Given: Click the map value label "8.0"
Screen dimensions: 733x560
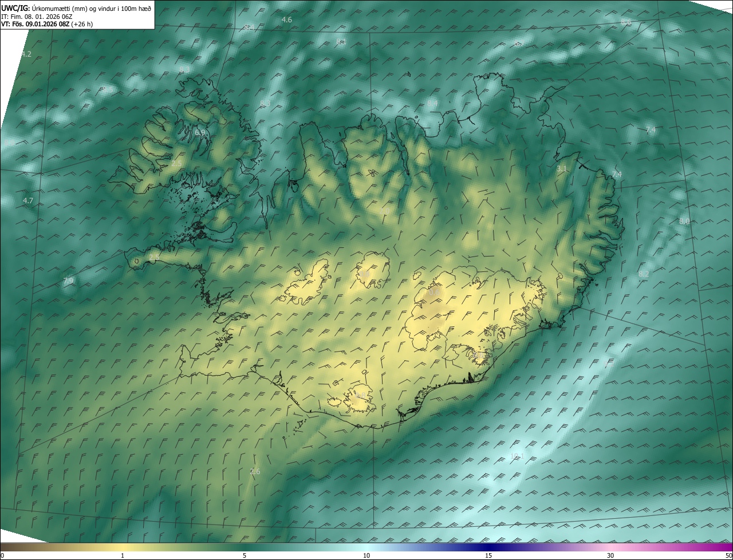Looking at the screenshot, I should click(x=684, y=222).
